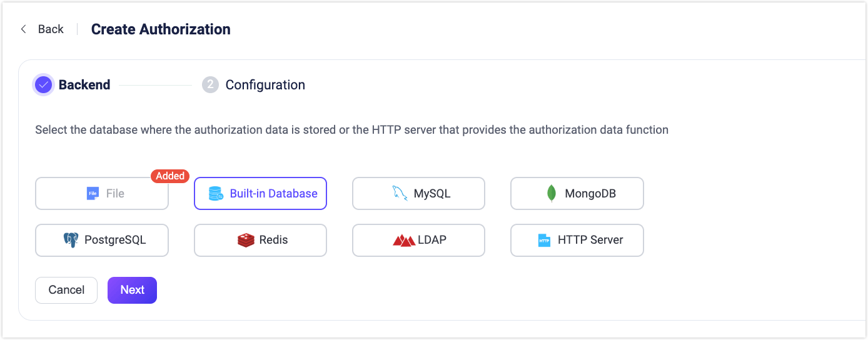Pick the Redis backend card
The image size is (868, 340).
coord(260,240)
